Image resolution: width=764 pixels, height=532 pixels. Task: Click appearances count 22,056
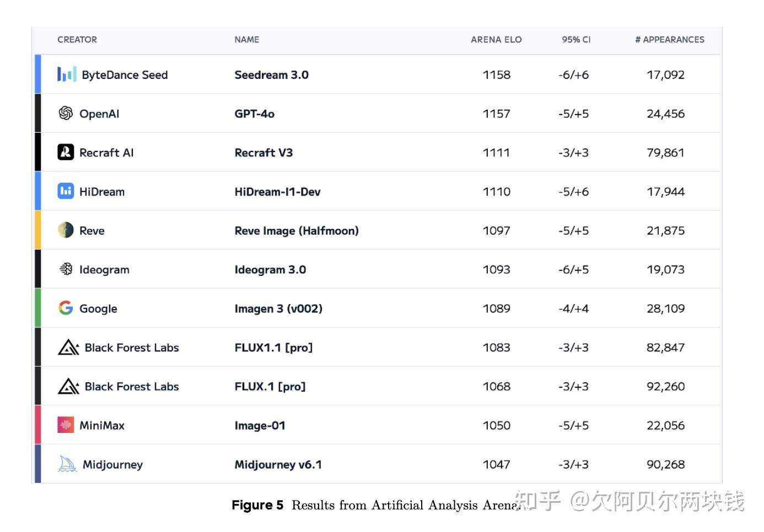pos(666,426)
